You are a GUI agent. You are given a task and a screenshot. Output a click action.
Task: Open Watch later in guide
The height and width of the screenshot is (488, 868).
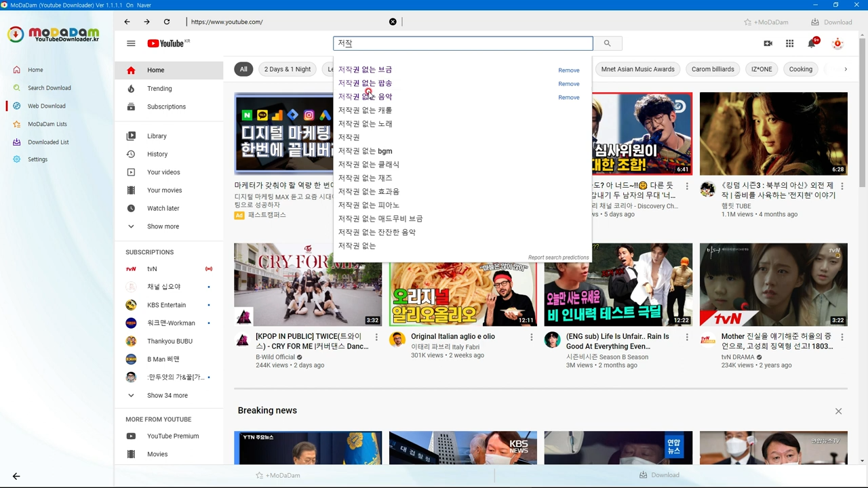(169, 208)
